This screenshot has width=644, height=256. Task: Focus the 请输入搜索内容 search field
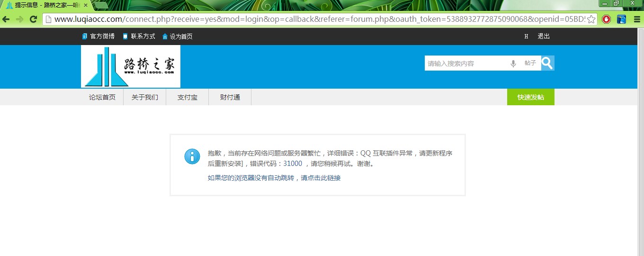pyautogui.click(x=466, y=63)
